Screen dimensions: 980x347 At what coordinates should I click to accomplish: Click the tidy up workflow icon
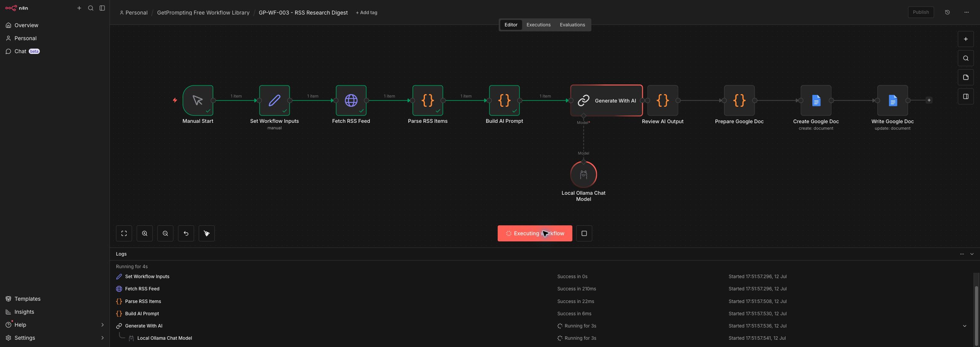click(x=207, y=233)
